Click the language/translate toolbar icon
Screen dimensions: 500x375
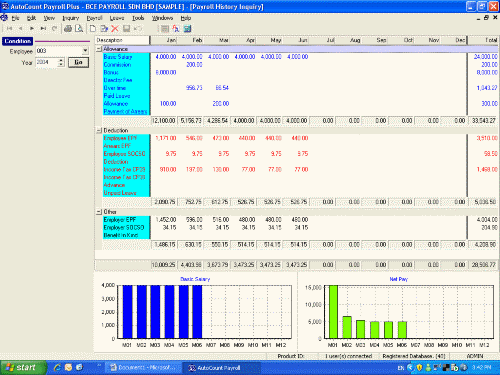tap(176, 29)
